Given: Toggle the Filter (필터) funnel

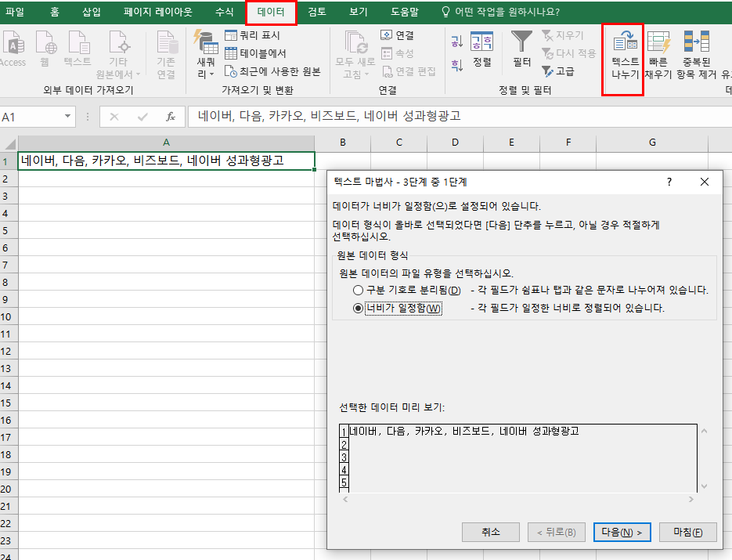Looking at the screenshot, I should tap(521, 49).
